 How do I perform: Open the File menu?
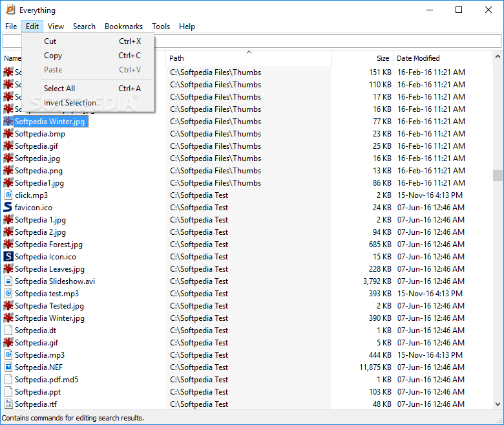click(11, 27)
